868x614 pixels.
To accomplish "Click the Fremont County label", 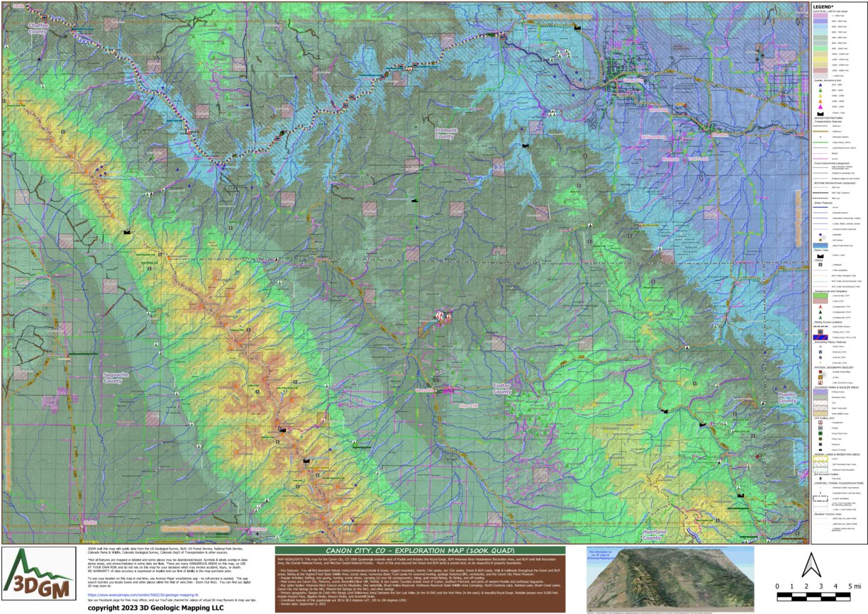I will click(x=444, y=133).
